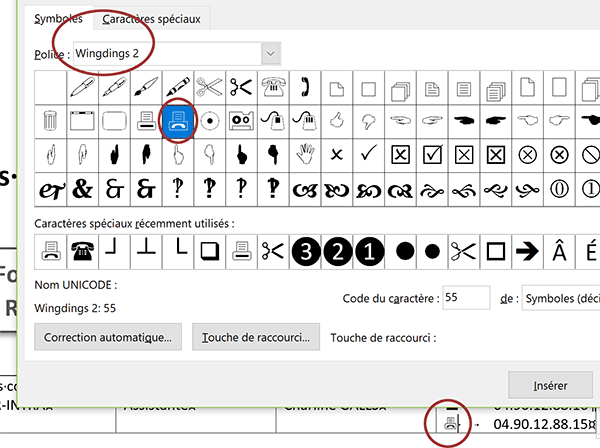The width and height of the screenshot is (600, 448).
Task: Select the trash bin symbol
Action: (x=50, y=121)
